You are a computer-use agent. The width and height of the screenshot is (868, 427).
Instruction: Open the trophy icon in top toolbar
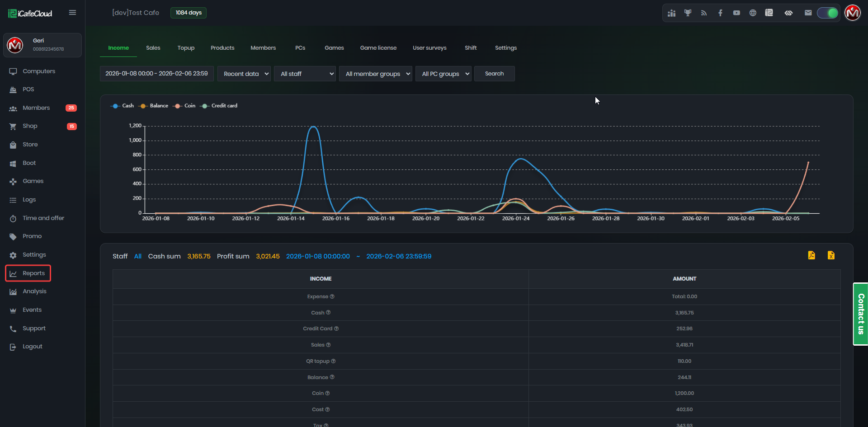(688, 13)
